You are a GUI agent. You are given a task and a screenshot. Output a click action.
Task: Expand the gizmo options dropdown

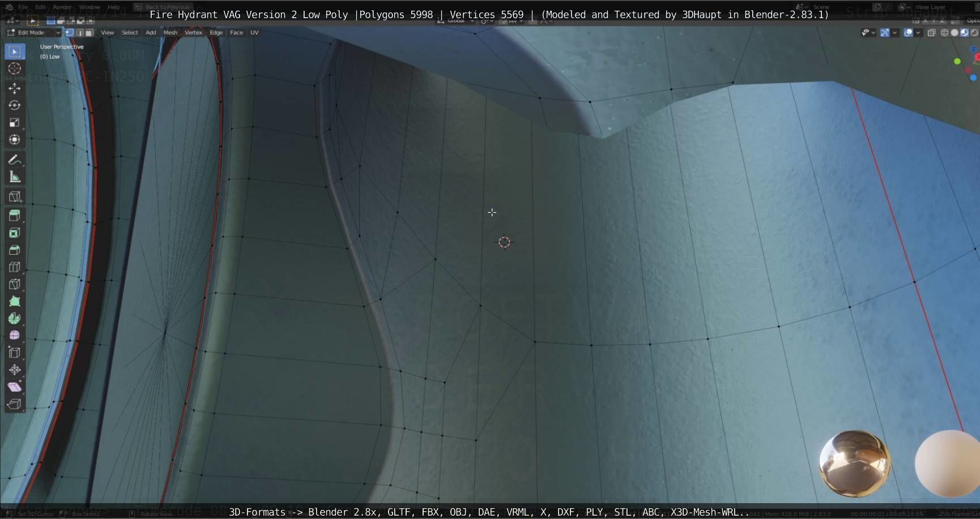[894, 33]
